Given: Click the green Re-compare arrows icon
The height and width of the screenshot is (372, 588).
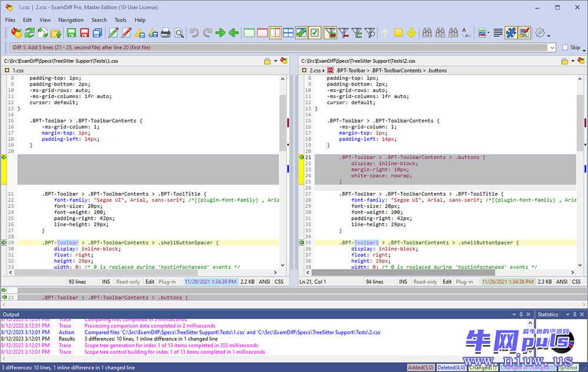Looking at the screenshot, I should [29, 33].
